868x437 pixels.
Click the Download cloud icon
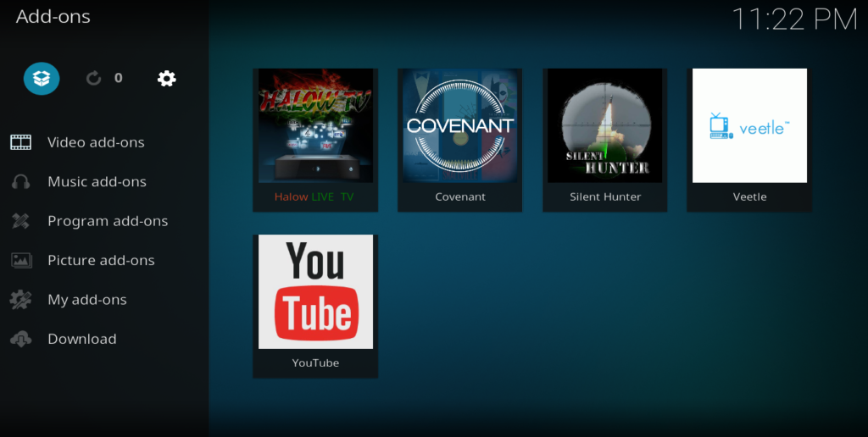pyautogui.click(x=21, y=339)
